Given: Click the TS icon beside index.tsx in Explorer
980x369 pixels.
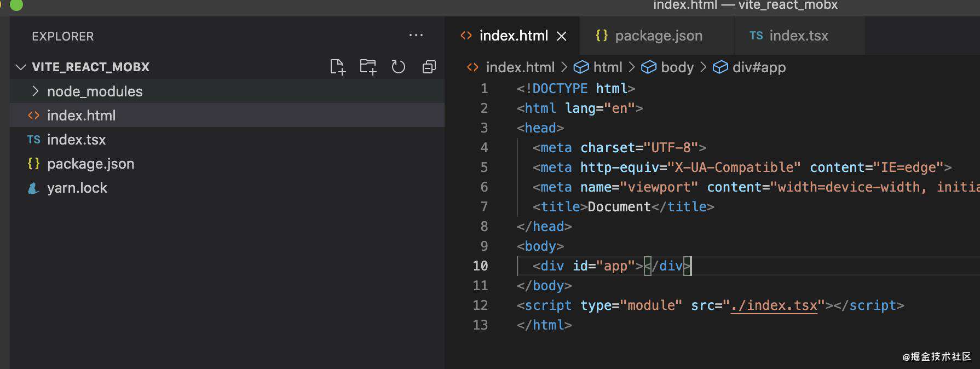Looking at the screenshot, I should (x=33, y=140).
